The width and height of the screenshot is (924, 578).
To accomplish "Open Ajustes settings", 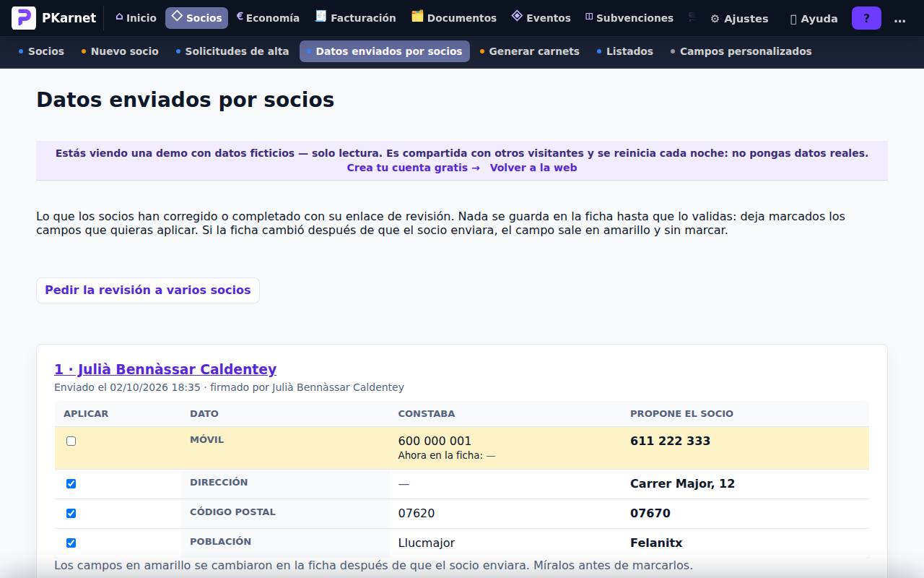I will coord(739,19).
